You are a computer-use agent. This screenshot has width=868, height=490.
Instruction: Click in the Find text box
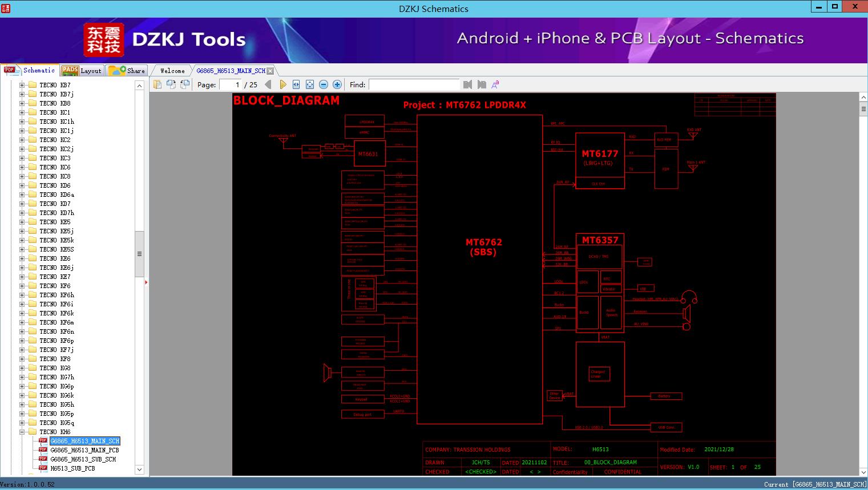pos(414,84)
